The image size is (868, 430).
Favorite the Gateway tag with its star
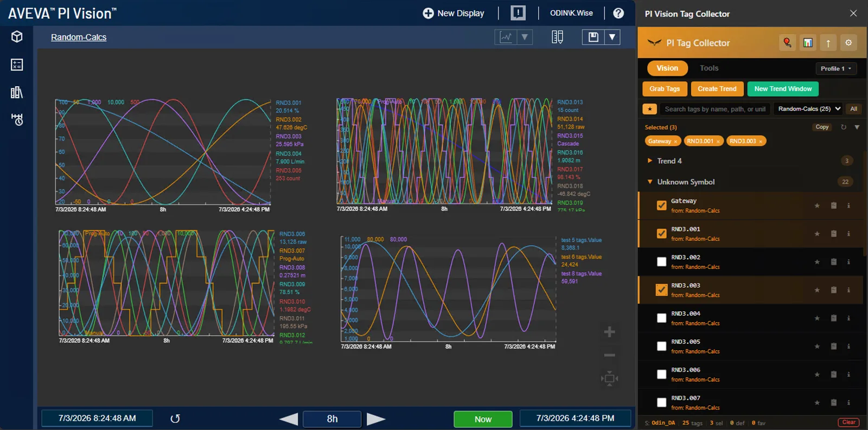click(x=817, y=206)
